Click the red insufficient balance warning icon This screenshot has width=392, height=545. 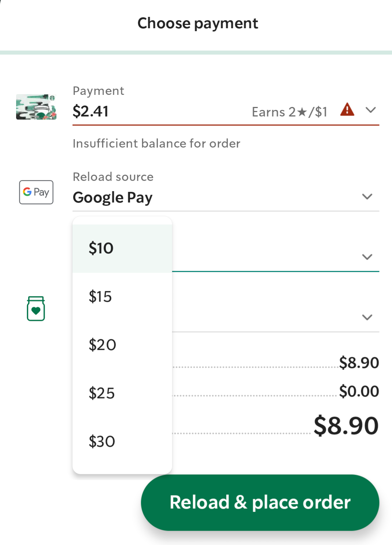point(347,110)
